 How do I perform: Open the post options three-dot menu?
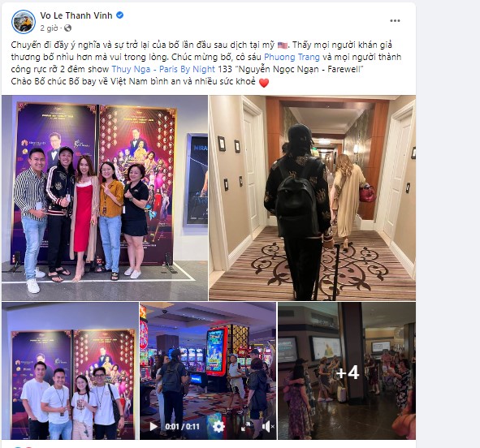(395, 21)
